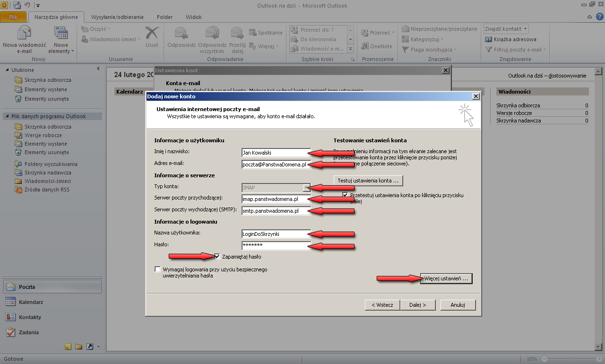Toggle Przetestuj ustawienia konta po kliknięciu checkbox

[346, 195]
